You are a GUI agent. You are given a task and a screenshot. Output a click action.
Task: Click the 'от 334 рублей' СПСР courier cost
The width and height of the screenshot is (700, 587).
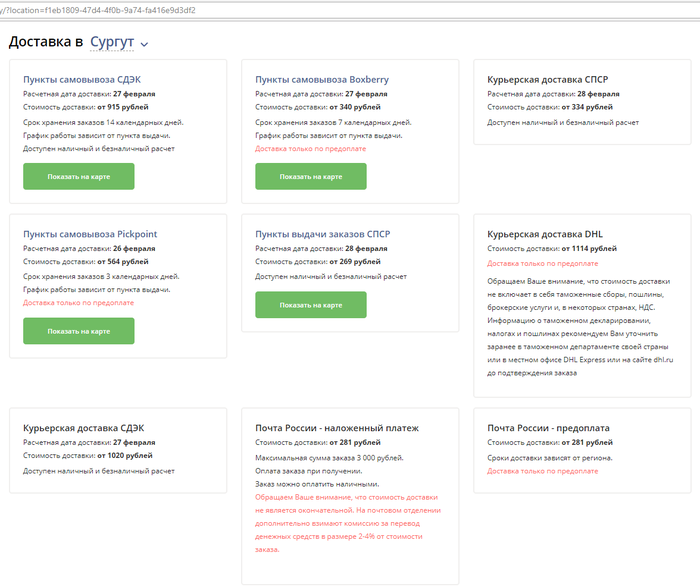coord(587,107)
